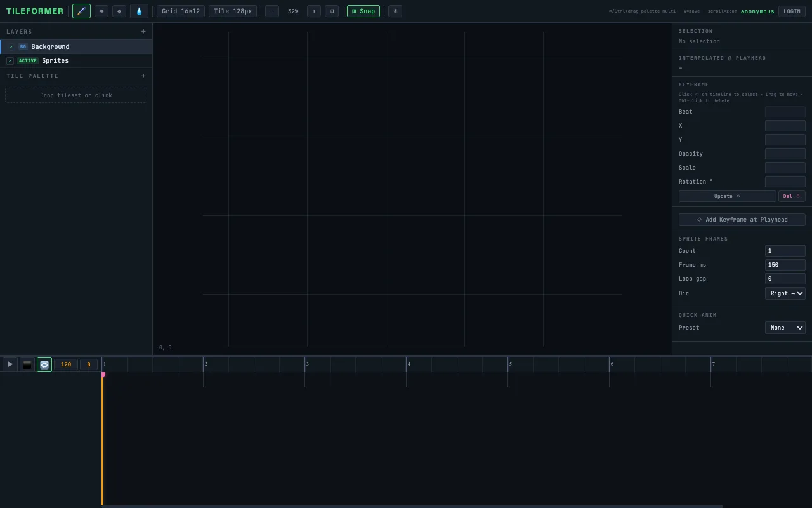The image size is (812, 508).
Task: Click the BG badge on Background layer
Action: [x=23, y=47]
